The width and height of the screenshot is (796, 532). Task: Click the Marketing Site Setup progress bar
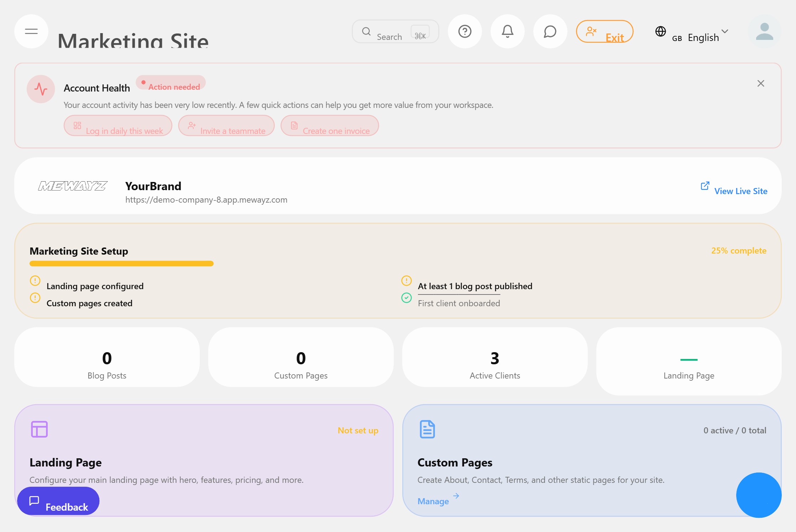[121, 263]
